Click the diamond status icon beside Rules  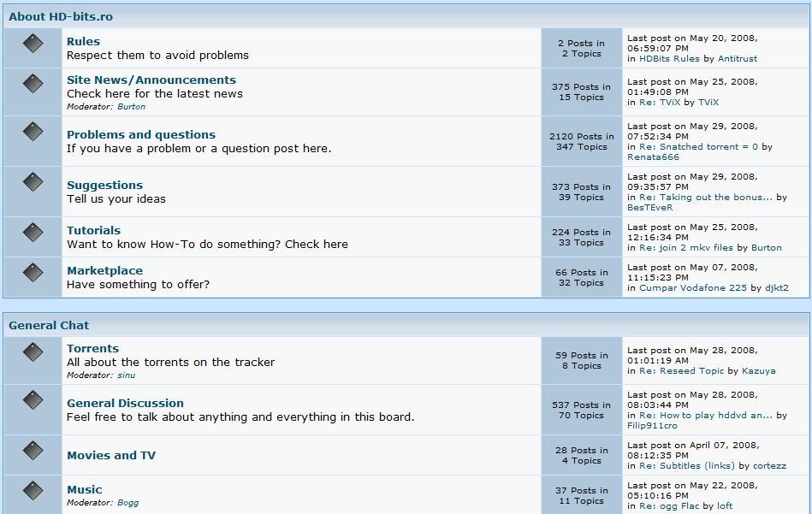33,44
